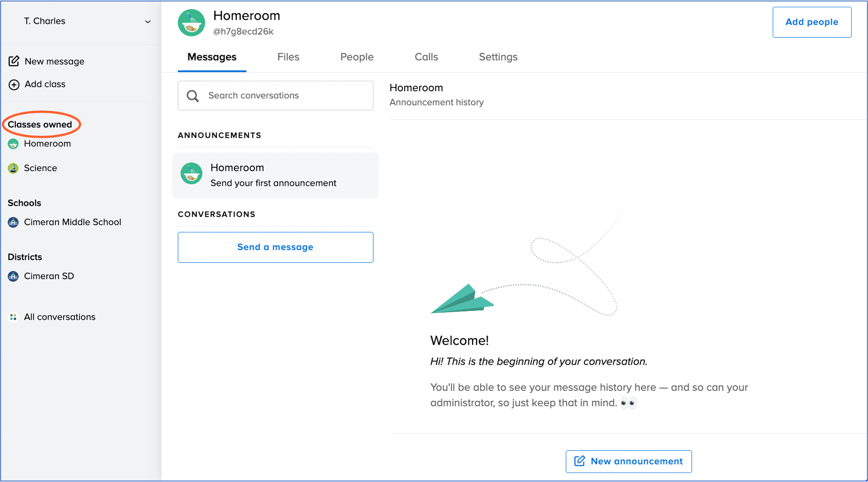868x482 pixels.
Task: Click the search magnifier icon
Action: coord(193,96)
